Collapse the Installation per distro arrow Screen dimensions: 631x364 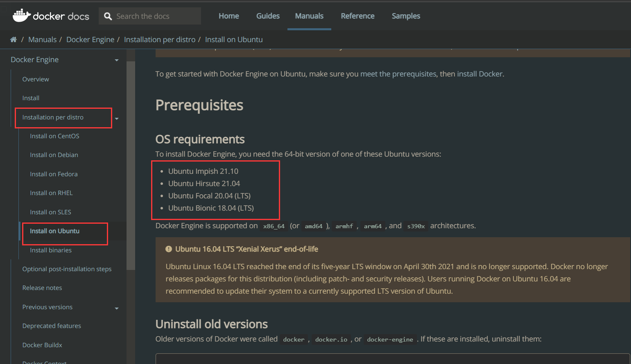[x=117, y=119]
